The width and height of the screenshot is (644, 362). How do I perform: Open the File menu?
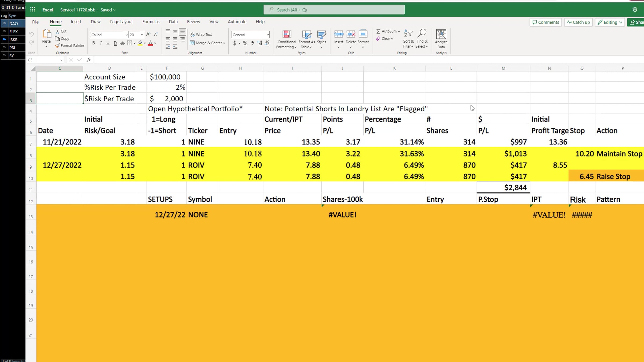click(x=35, y=22)
